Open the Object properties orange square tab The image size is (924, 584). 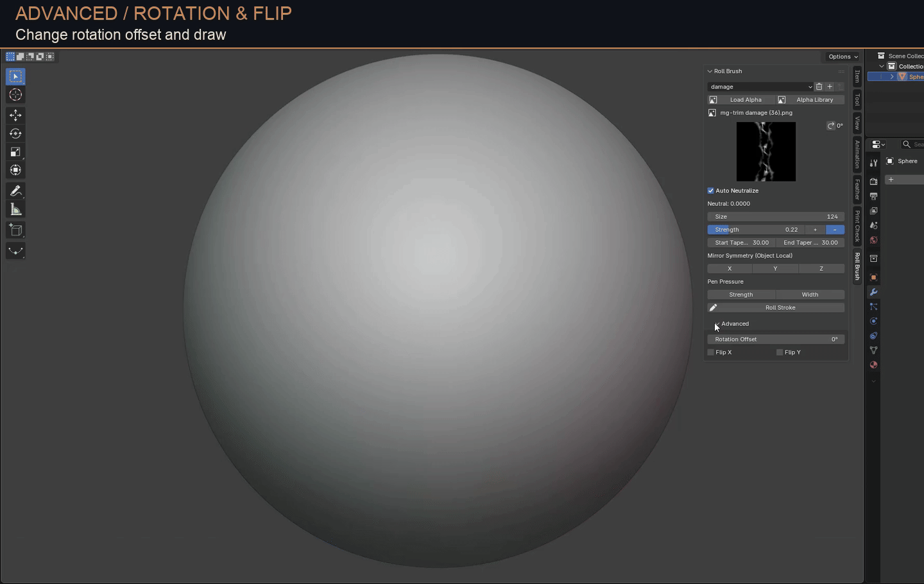click(873, 277)
